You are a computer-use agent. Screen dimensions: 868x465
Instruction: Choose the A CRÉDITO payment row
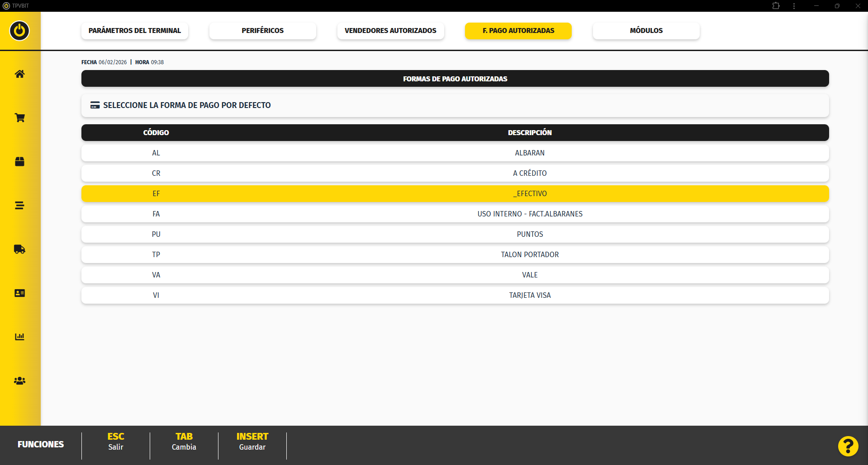pos(455,174)
